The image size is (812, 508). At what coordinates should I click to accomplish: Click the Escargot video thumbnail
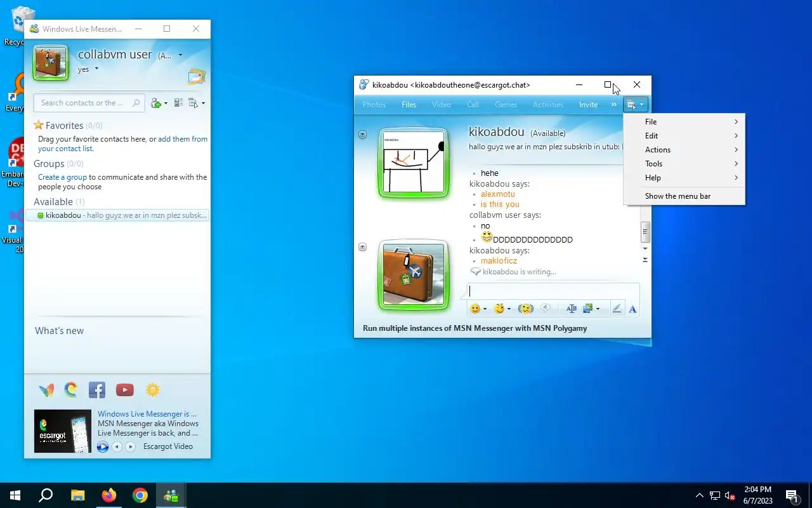(63, 431)
